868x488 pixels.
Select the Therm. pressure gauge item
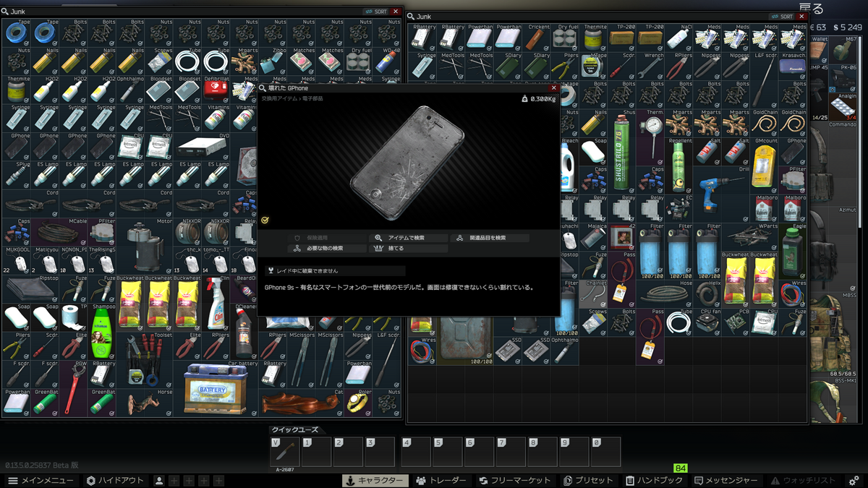coord(650,137)
